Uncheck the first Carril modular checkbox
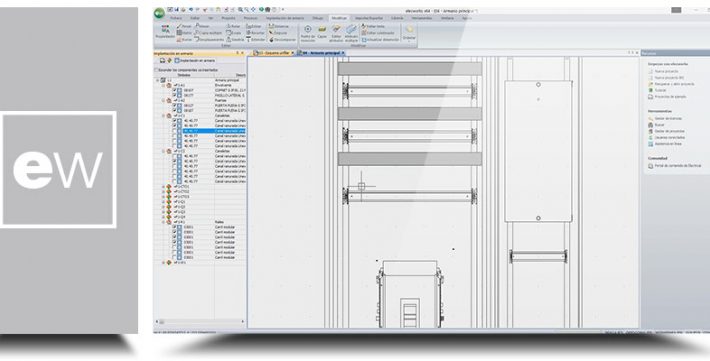710x361 pixels. 174,227
